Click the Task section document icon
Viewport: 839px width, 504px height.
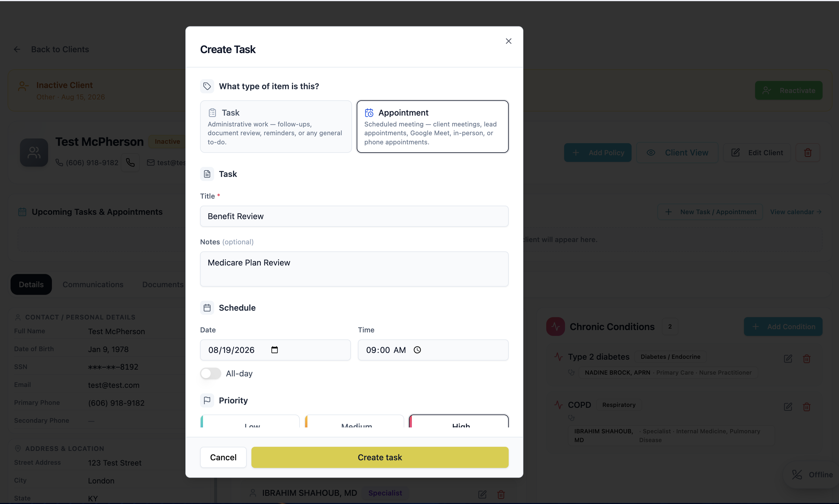pos(207,174)
